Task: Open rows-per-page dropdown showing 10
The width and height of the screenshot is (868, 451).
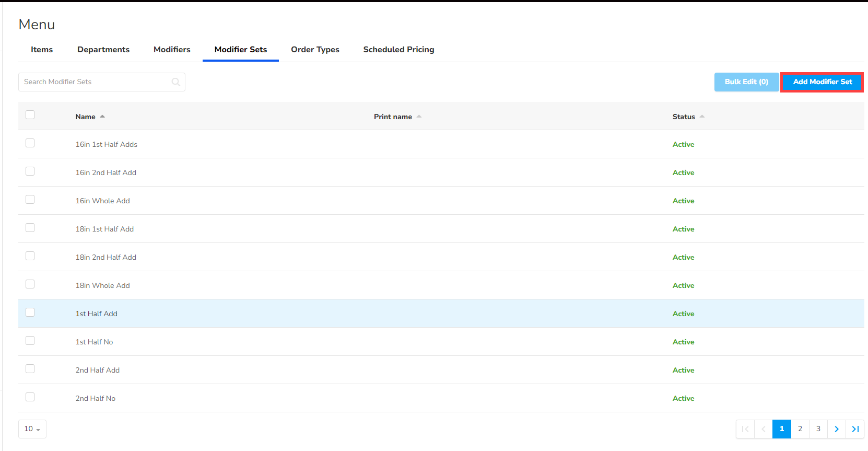Action: (32, 429)
